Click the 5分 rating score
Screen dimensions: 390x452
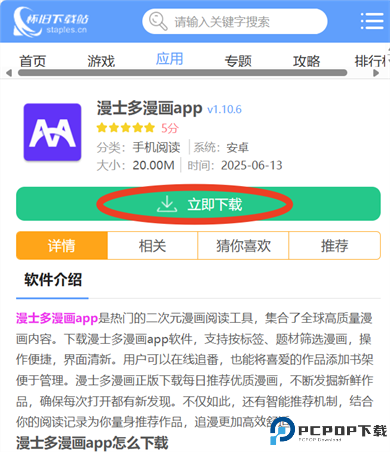170,128
